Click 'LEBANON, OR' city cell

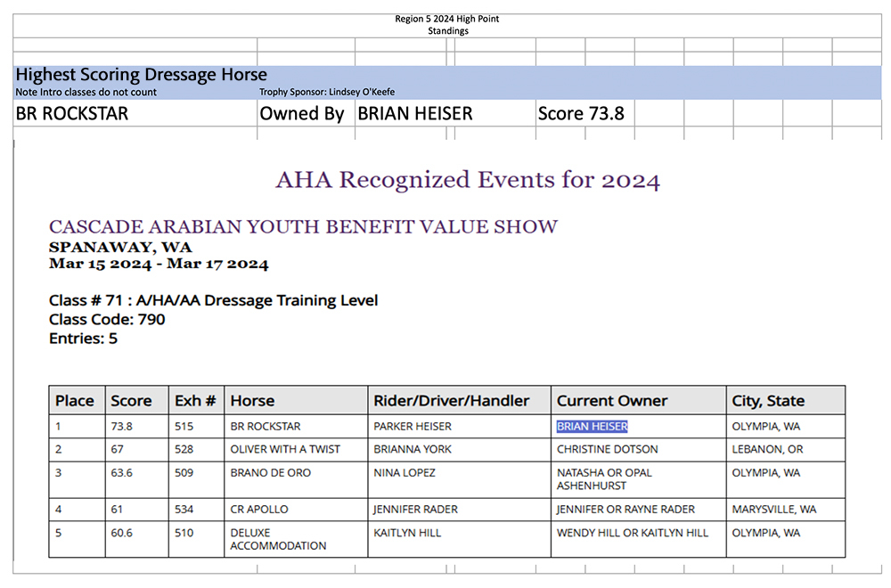768,449
